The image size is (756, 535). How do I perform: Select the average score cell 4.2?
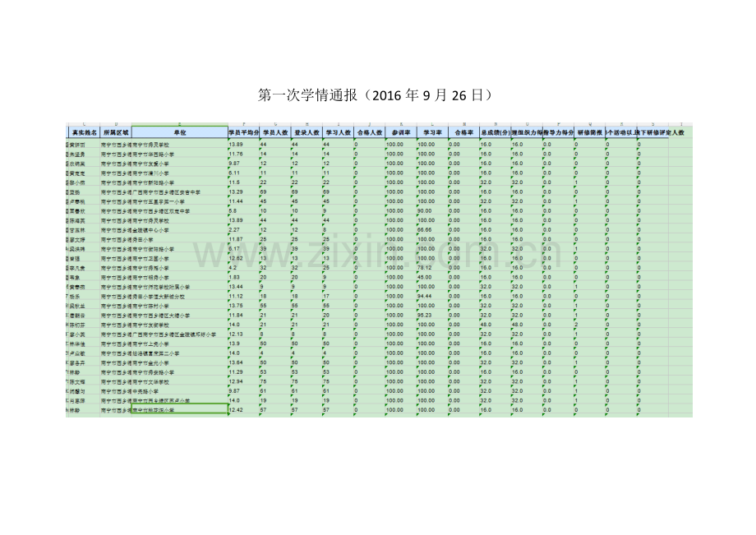pyautogui.click(x=243, y=268)
